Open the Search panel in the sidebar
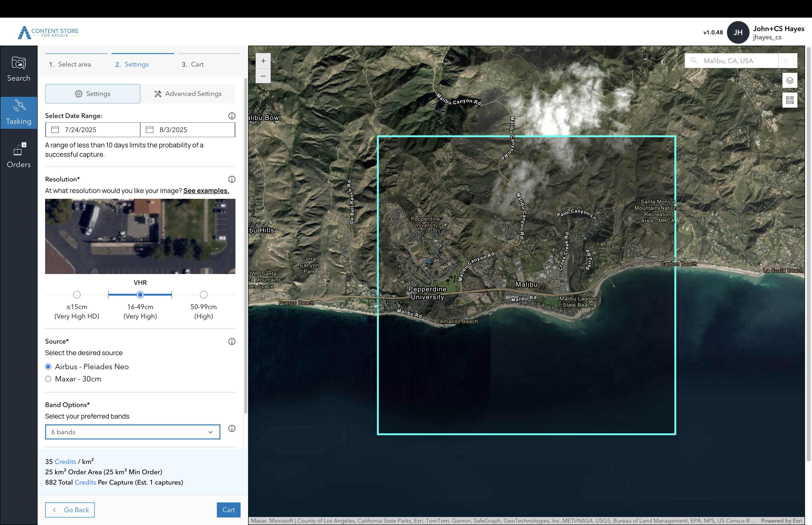The width and height of the screenshot is (812, 525). tap(19, 69)
